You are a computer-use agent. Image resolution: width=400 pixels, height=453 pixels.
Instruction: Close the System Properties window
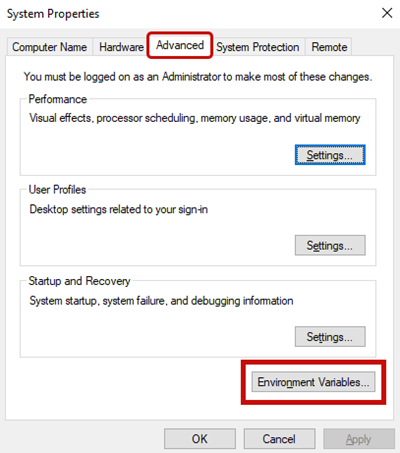pyautogui.click(x=387, y=13)
